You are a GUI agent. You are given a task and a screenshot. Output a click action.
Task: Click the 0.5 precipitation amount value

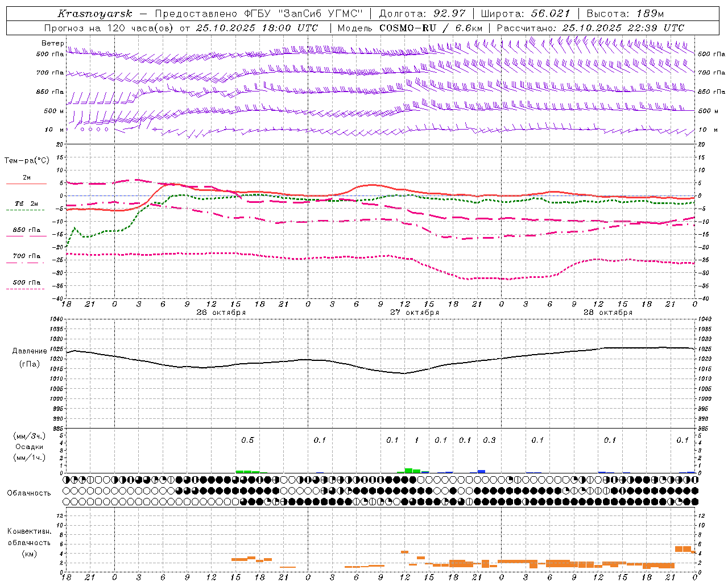tap(247, 440)
